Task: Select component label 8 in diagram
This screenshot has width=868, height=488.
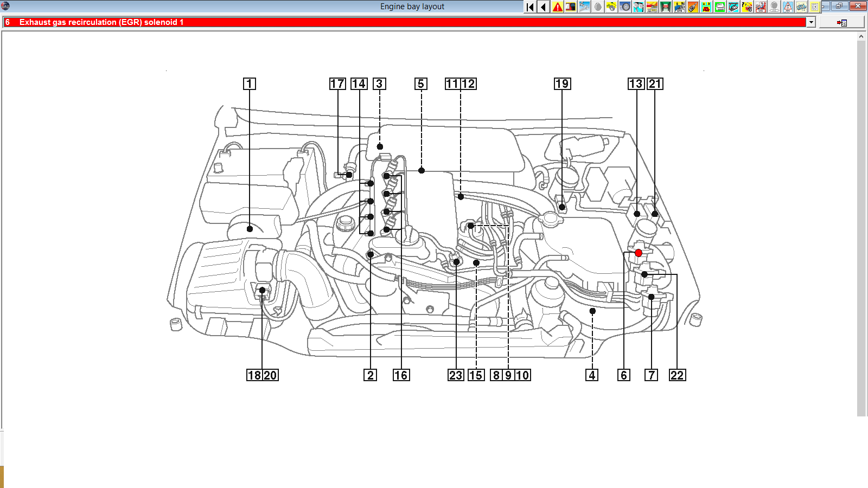Action: click(x=496, y=375)
